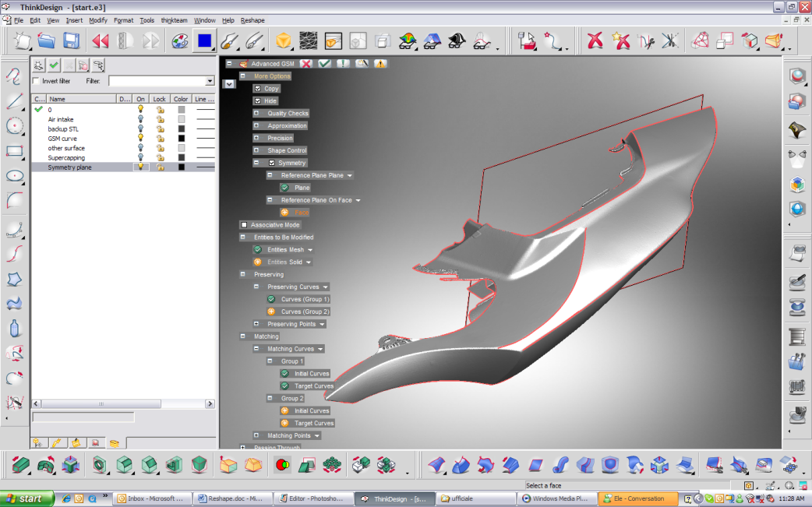Uncheck the Symmetry checkbox
The height and width of the screenshot is (507, 812).
coord(271,163)
